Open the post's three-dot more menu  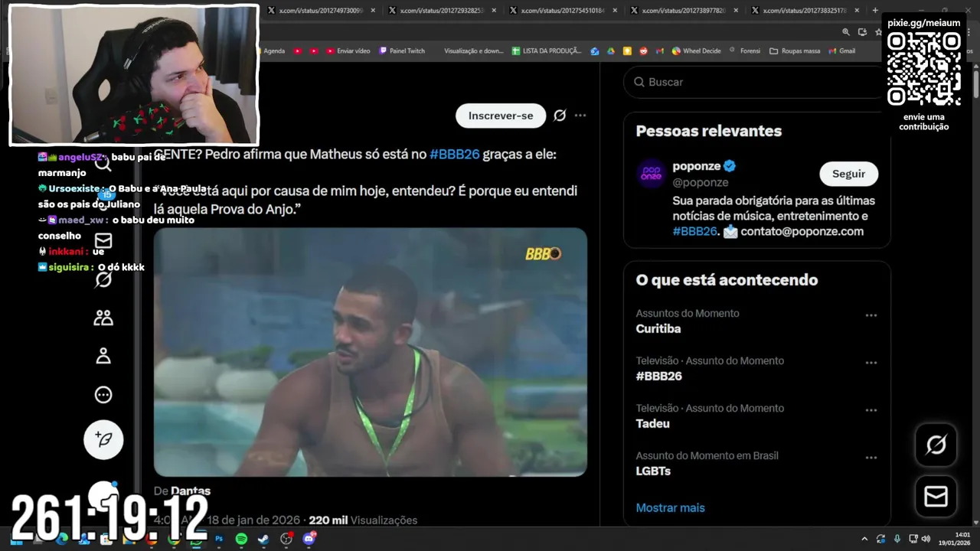tap(580, 116)
